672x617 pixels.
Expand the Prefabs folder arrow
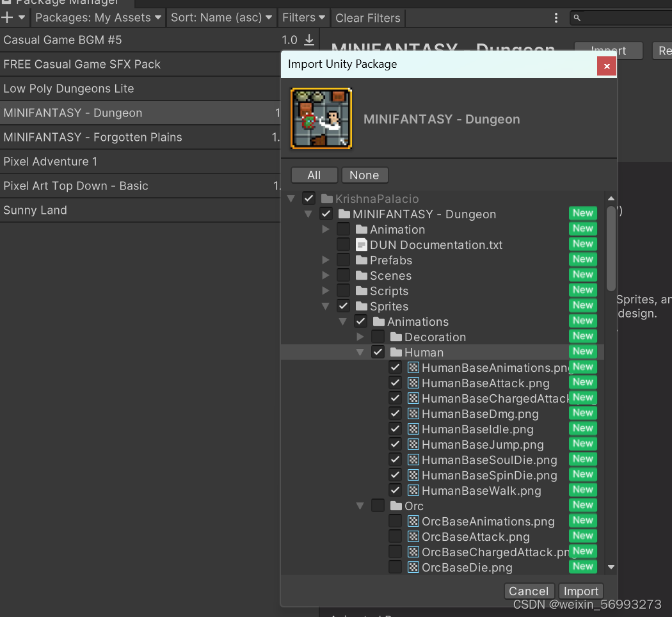(x=326, y=260)
